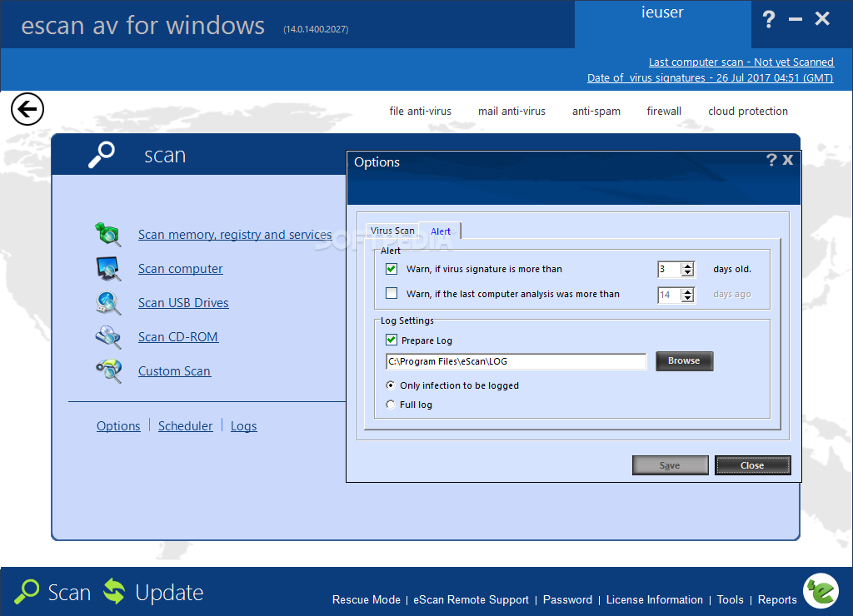This screenshot has width=853, height=616.
Task: Open Options dialog help question mark
Action: click(x=771, y=160)
